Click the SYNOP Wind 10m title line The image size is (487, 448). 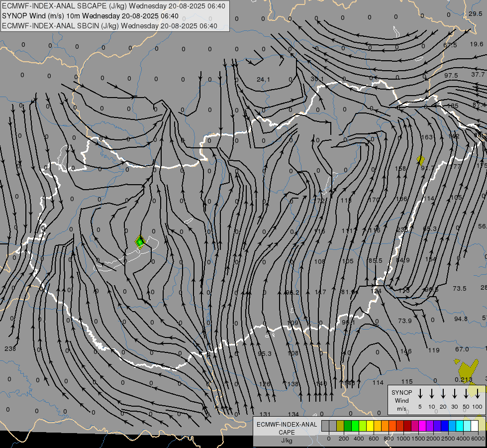[x=90, y=16]
